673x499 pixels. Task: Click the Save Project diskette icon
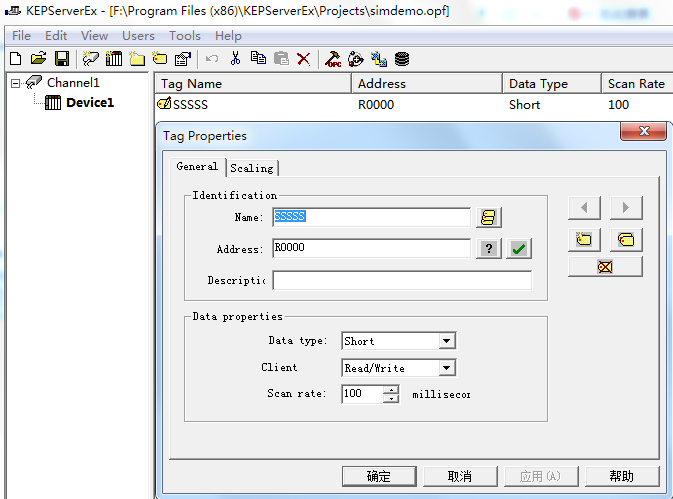(61, 59)
